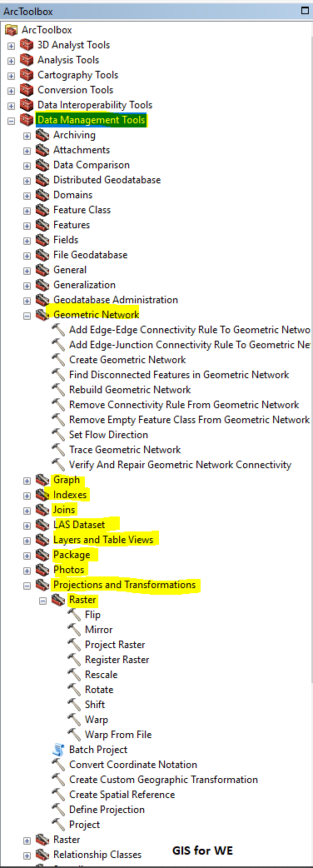Click the Project Raster hammer icon
This screenshot has width=313, height=868.
(x=75, y=645)
